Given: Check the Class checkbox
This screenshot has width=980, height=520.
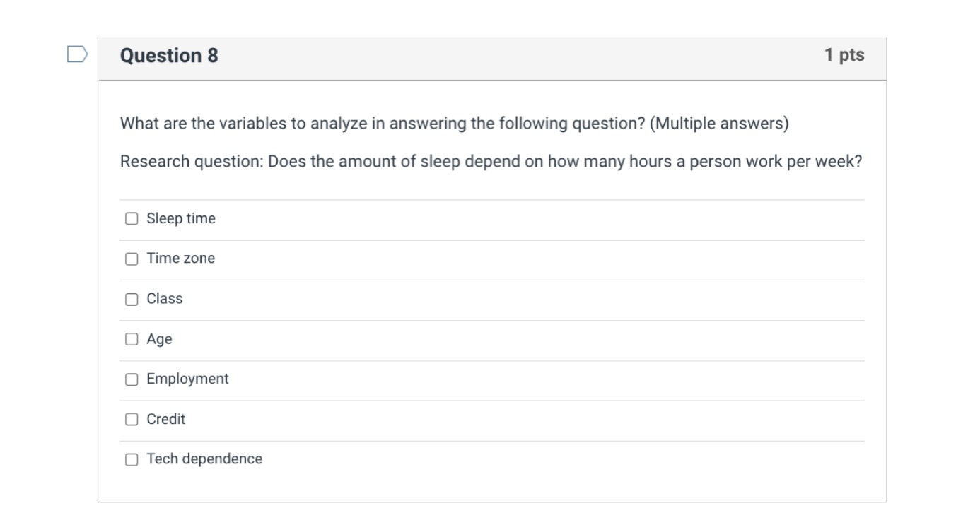Looking at the screenshot, I should [x=132, y=299].
